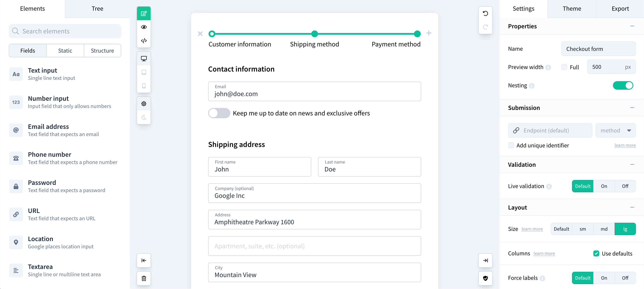Toggle Keep me up to date switch
Viewport: 644px width, 289px height.
click(219, 113)
